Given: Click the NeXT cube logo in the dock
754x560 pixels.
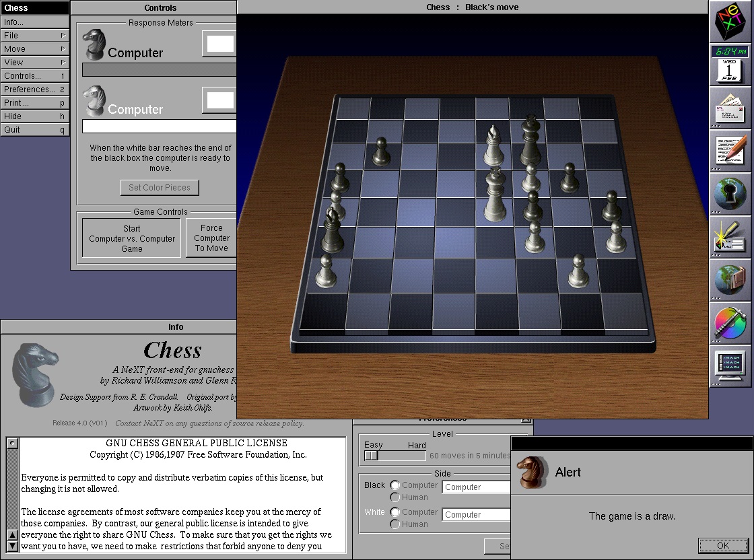Looking at the screenshot, I should (x=731, y=22).
